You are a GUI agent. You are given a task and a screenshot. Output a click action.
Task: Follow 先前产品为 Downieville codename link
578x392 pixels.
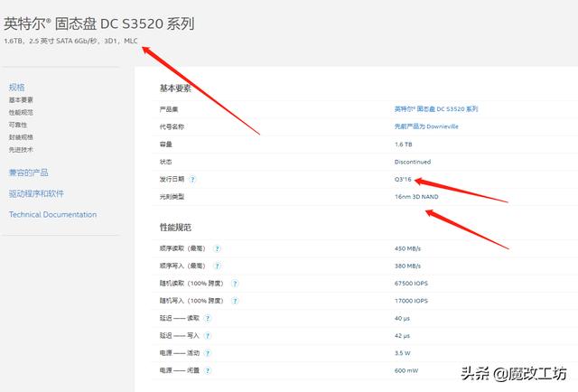[426, 126]
